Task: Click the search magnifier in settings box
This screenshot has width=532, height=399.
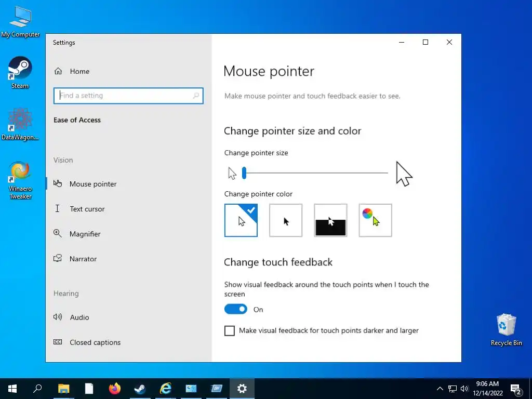Action: click(x=196, y=96)
